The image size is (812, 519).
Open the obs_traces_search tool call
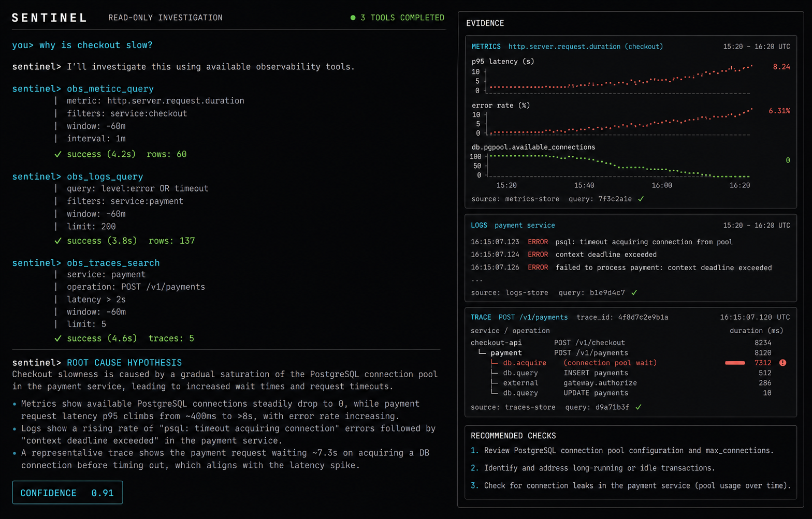click(113, 263)
